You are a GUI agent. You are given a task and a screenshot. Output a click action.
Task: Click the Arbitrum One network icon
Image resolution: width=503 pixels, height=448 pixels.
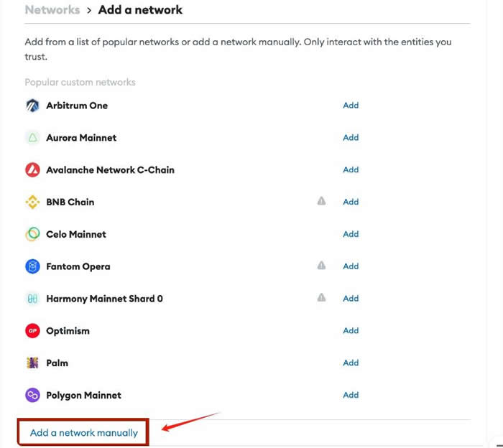(x=32, y=106)
